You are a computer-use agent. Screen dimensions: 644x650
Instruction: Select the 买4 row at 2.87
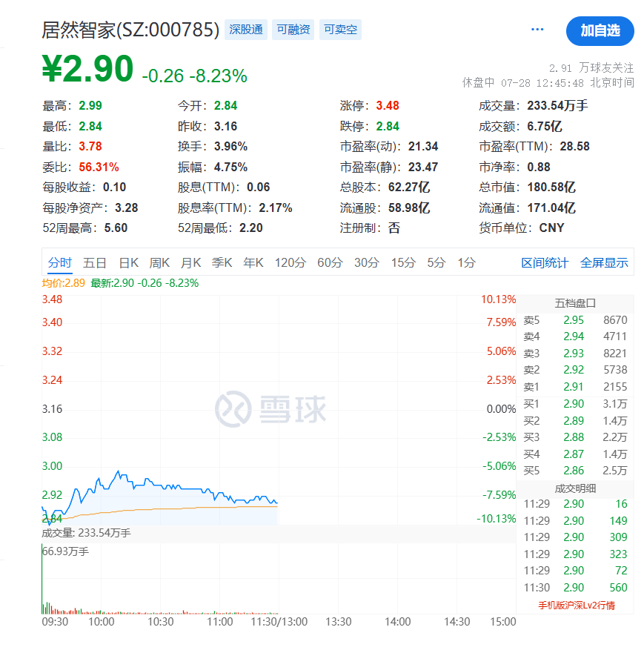(575, 454)
